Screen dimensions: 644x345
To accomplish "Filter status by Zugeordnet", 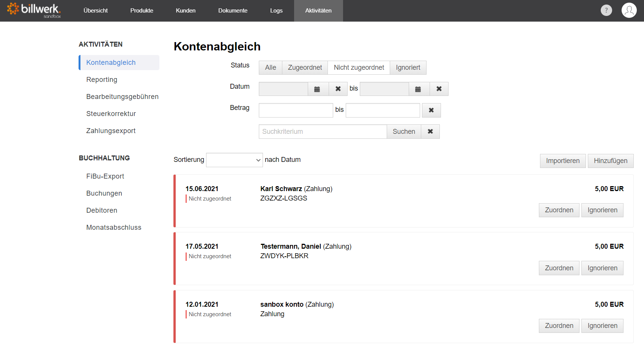I will pyautogui.click(x=305, y=67).
